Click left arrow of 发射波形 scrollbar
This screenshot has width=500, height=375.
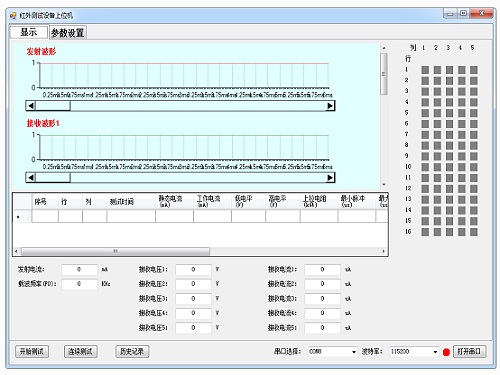31,106
